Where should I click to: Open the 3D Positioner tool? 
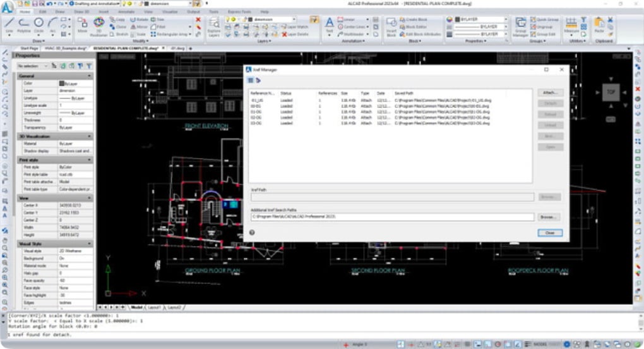98,27
